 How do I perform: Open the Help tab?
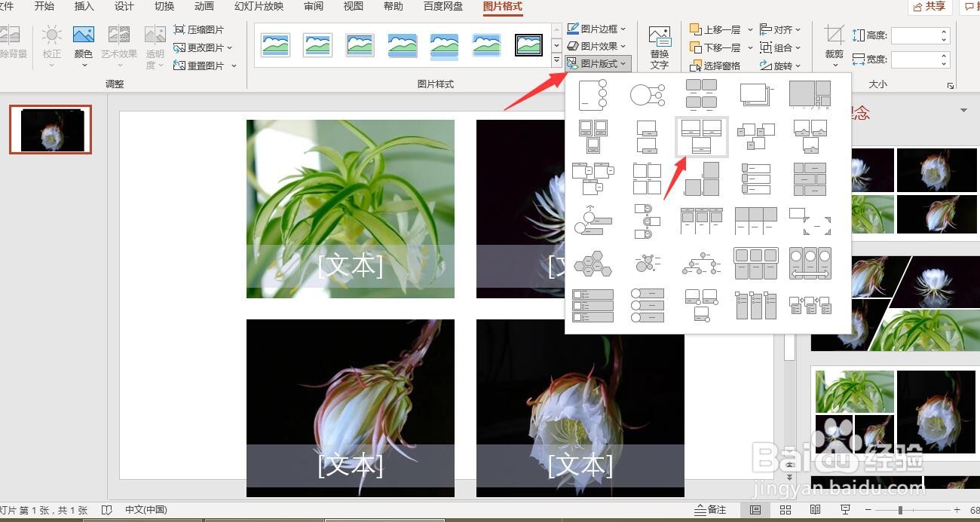pos(393,7)
